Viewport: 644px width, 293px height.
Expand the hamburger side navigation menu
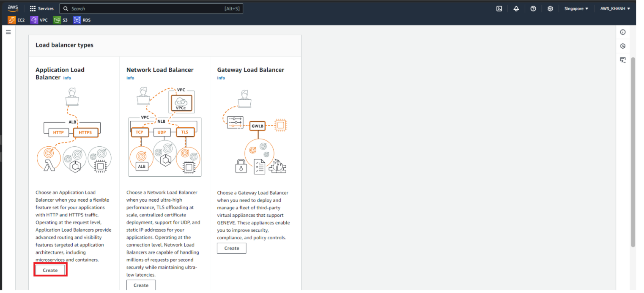pyautogui.click(x=8, y=32)
